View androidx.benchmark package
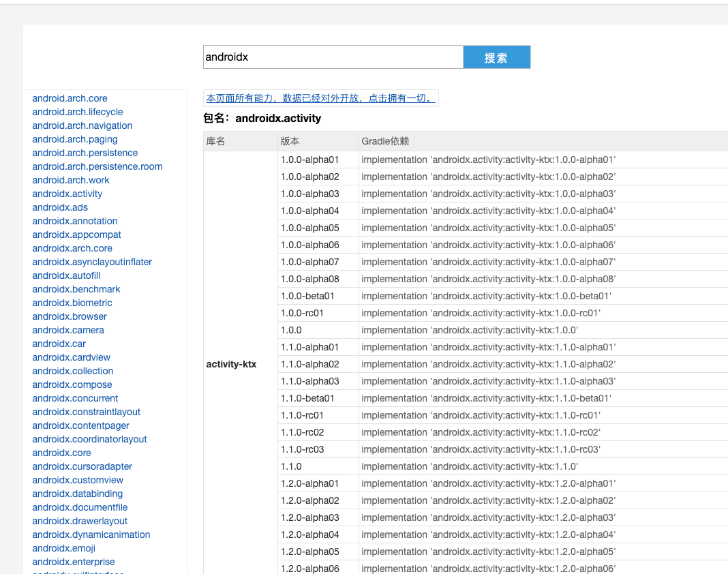 [x=76, y=289]
